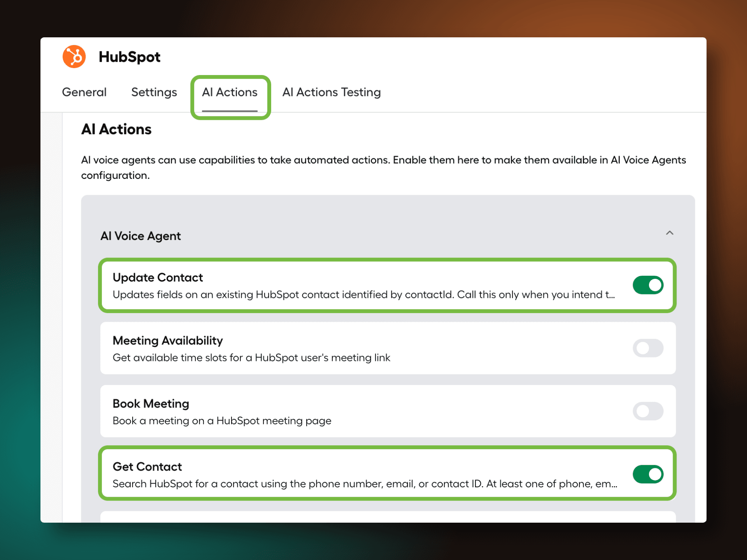Click the AI Voice Agent section heading
747x560 pixels.
[141, 236]
